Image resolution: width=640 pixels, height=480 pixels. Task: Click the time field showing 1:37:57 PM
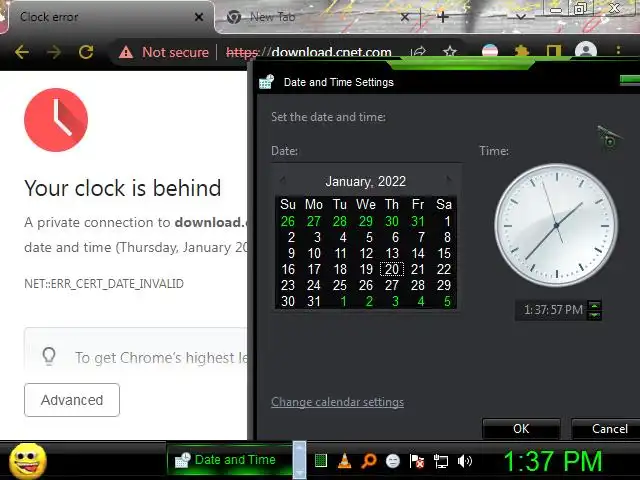[x=553, y=310]
